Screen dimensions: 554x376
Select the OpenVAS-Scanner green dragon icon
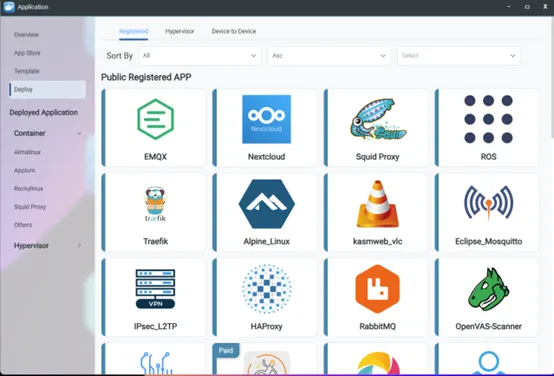(488, 289)
